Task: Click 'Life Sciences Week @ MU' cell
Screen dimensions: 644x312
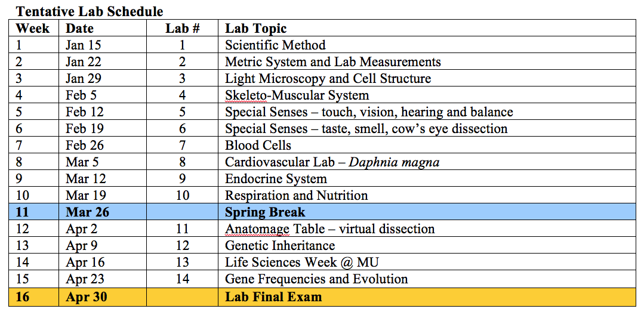Action: [427, 262]
